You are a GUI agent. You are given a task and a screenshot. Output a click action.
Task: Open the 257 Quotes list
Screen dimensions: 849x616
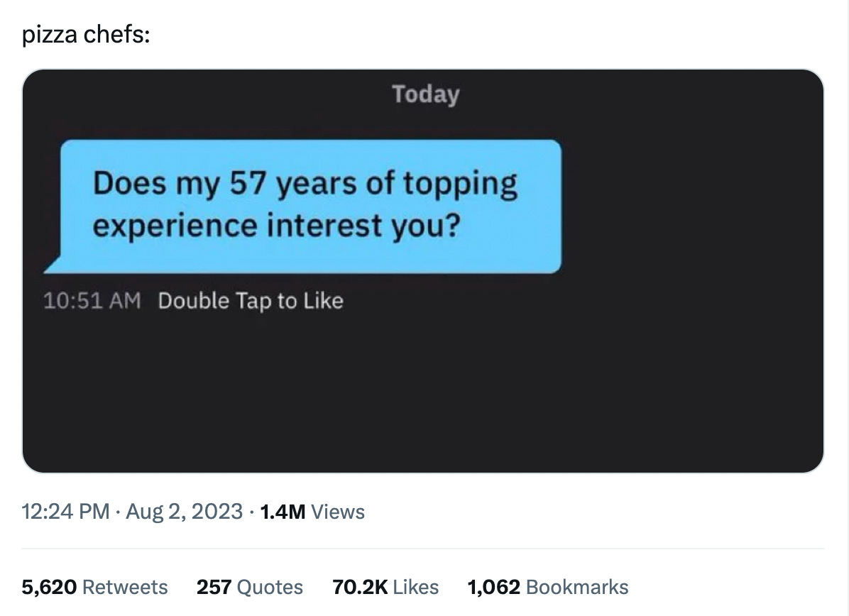coord(250,587)
